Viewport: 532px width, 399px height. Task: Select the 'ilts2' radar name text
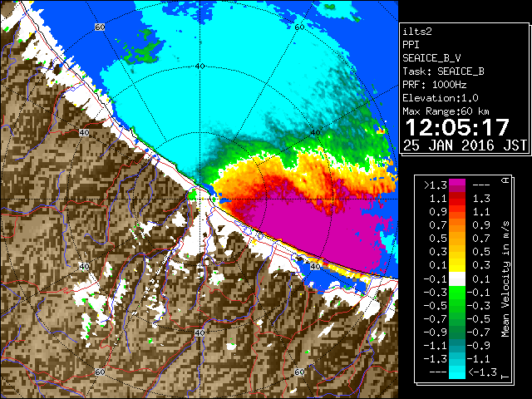tap(417, 32)
